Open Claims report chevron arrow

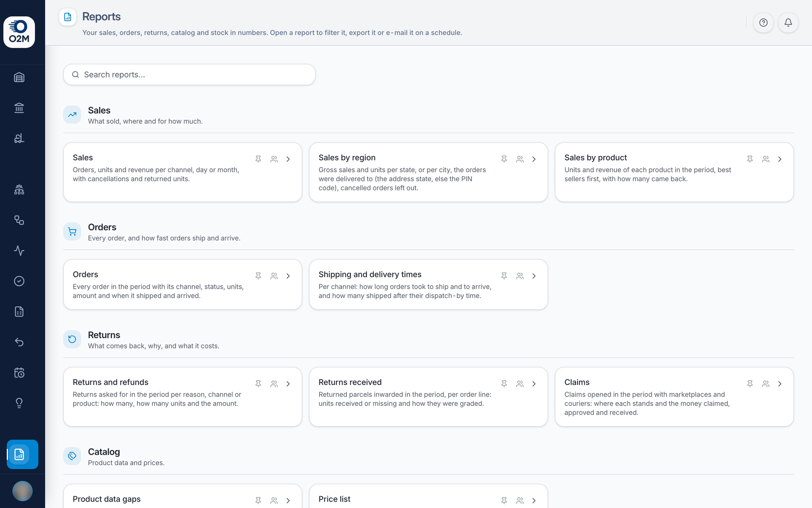pos(780,384)
